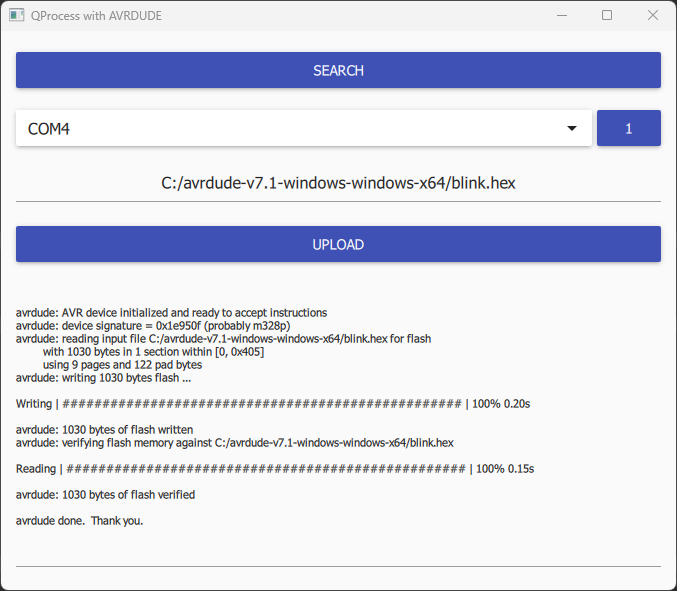Image resolution: width=677 pixels, height=591 pixels.
Task: Click the 'device signature = 0x1e950f' output line
Action: click(153, 326)
